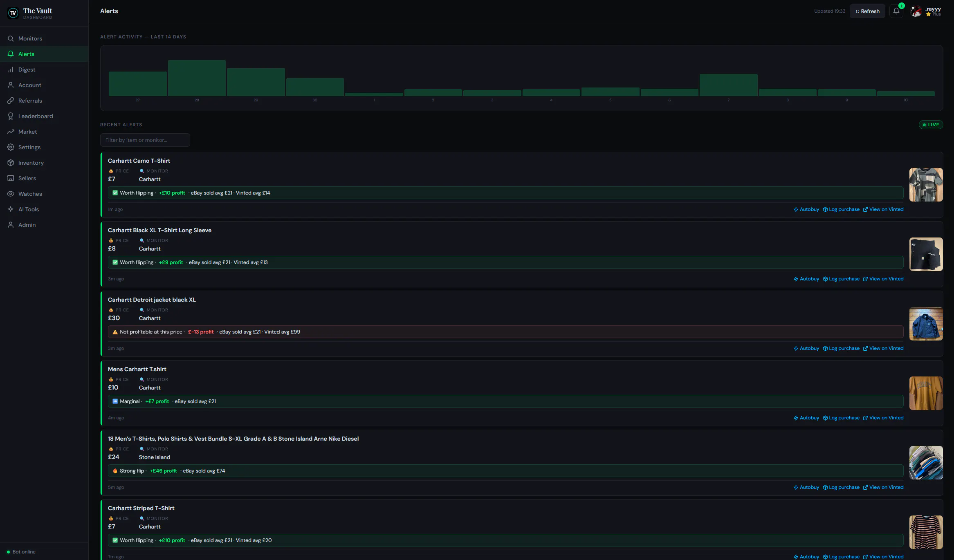Navigate to Watches
This screenshot has height=560, width=954.
[x=44, y=194]
